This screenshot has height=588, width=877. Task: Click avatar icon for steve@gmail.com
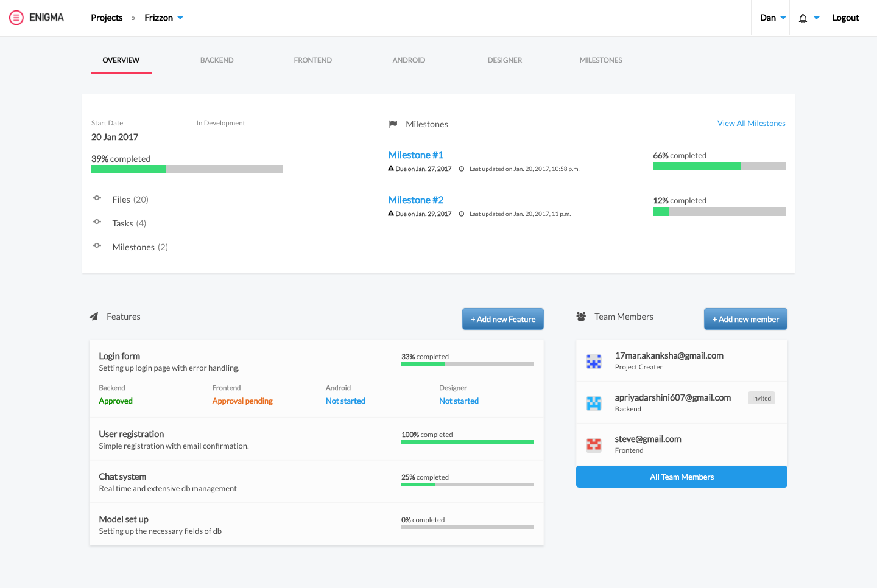tap(593, 445)
